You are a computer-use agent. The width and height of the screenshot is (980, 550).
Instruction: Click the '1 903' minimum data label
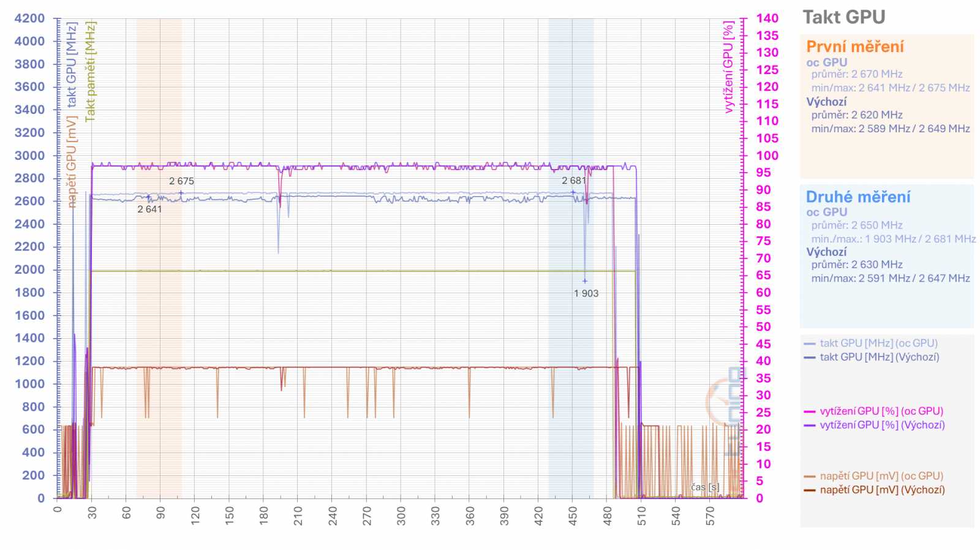click(586, 293)
